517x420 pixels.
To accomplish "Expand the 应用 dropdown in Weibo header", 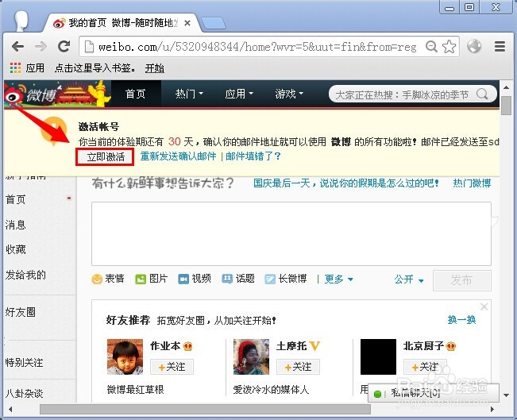I will coord(239,94).
